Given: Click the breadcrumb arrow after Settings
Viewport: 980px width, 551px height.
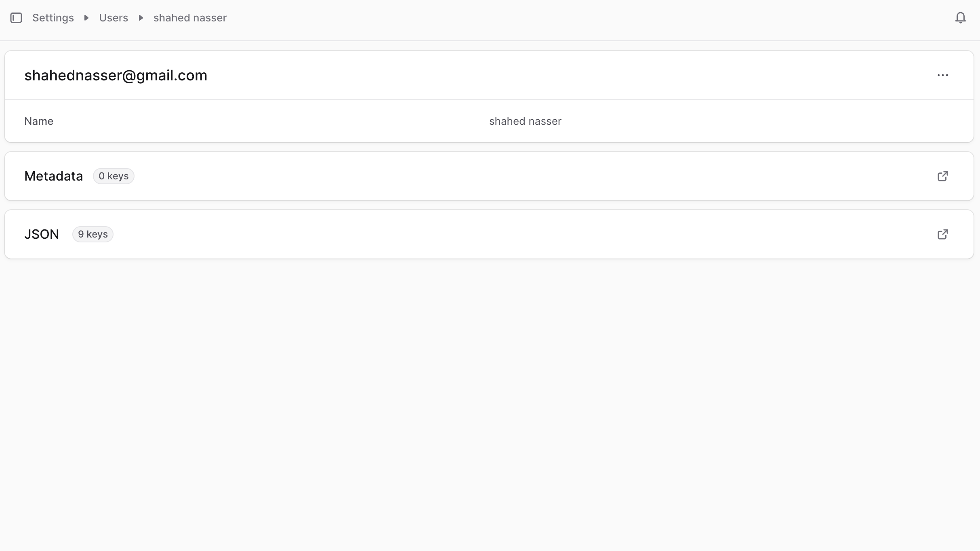Looking at the screenshot, I should pos(86,18).
